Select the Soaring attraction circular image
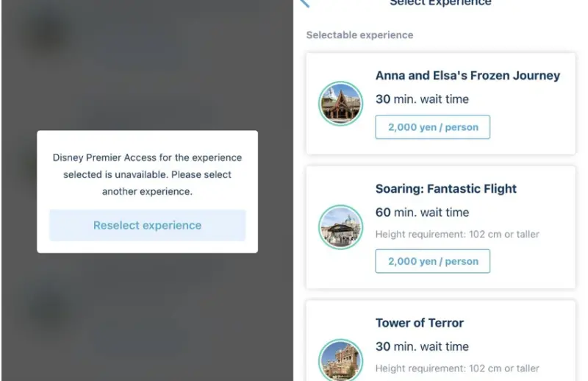Viewport: 588px width, 381px height. click(340, 227)
